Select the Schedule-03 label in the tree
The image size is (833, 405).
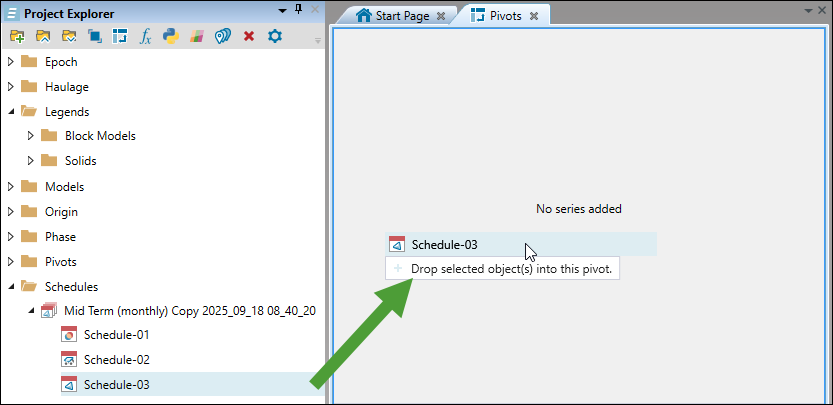[117, 384]
